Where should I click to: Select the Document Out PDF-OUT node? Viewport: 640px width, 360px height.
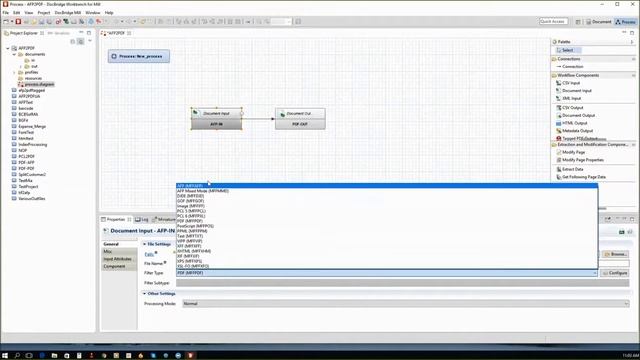coord(300,119)
